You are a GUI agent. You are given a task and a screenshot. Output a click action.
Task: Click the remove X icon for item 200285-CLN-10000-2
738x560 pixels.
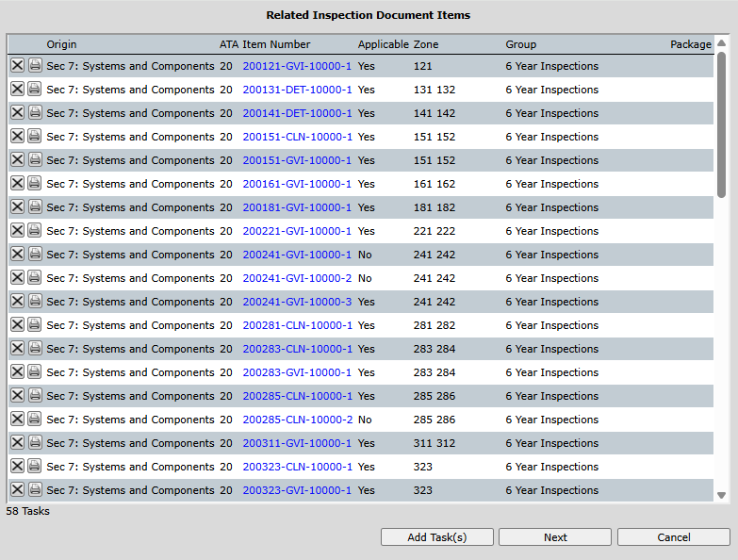17,419
